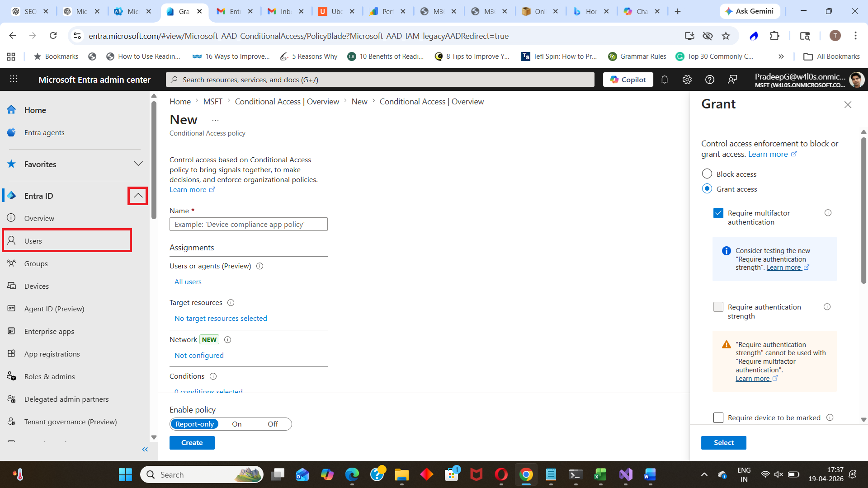Open ellipsis menu next to New title

click(x=215, y=120)
